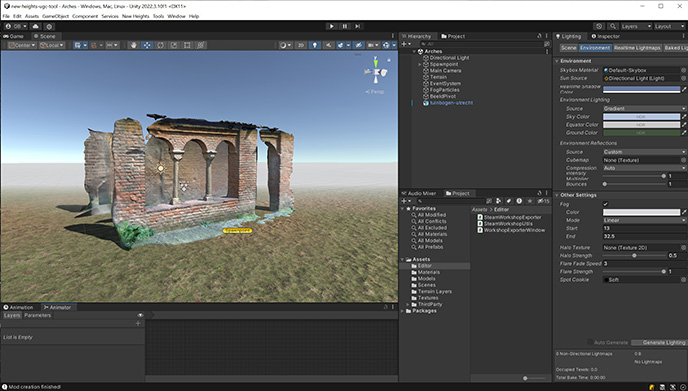Select the Scale tool
The image size is (688, 391).
point(174,45)
